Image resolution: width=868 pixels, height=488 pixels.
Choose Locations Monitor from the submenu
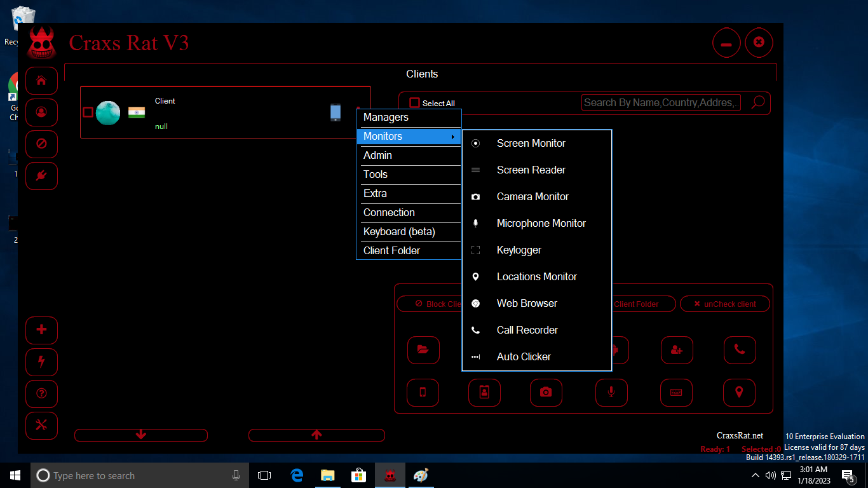537,277
